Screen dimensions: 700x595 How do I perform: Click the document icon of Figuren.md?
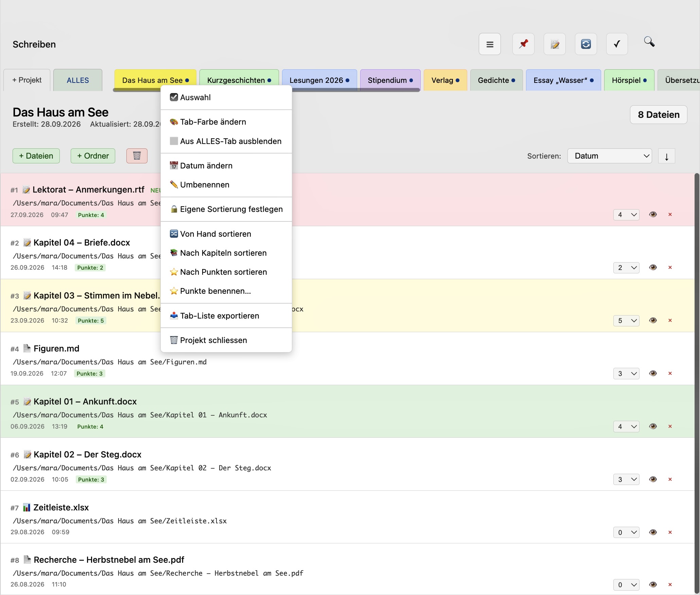[x=27, y=348]
